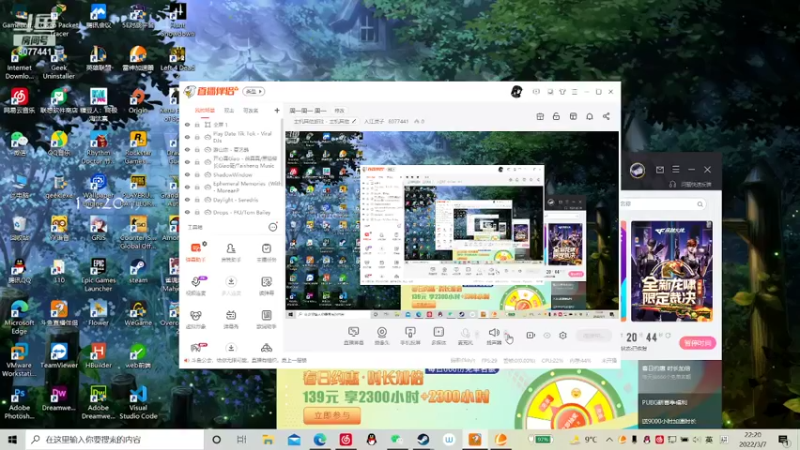Click the grey start streaming button
This screenshot has width=800, height=450.
click(x=593, y=335)
